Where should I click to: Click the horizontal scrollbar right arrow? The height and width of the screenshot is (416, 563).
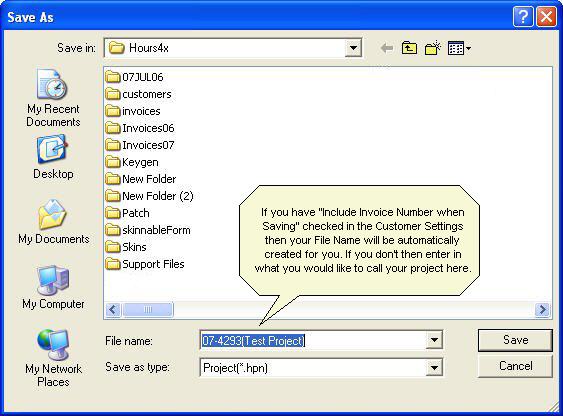pyautogui.click(x=542, y=309)
